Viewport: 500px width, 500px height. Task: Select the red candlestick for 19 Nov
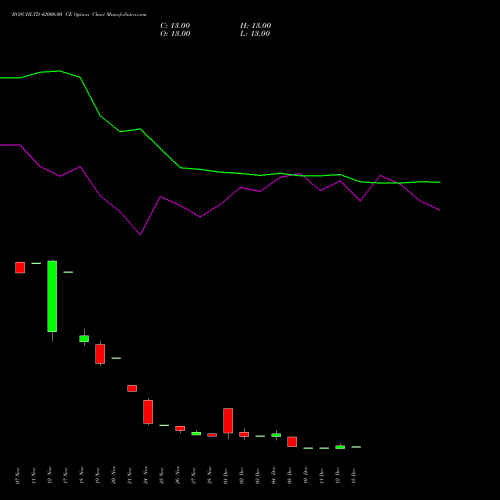[100, 354]
